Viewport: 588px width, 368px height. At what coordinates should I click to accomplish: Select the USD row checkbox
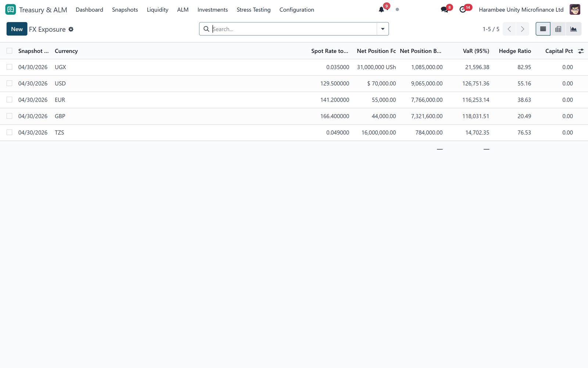(x=10, y=83)
